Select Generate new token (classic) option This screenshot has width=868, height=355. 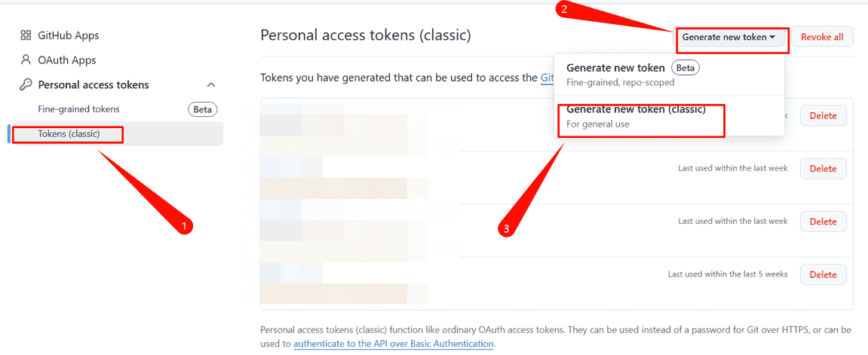[x=642, y=117]
